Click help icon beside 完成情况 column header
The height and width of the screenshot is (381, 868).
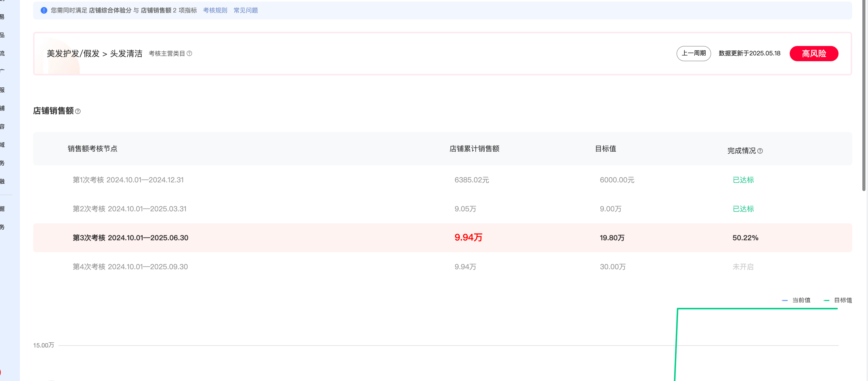[x=760, y=151]
